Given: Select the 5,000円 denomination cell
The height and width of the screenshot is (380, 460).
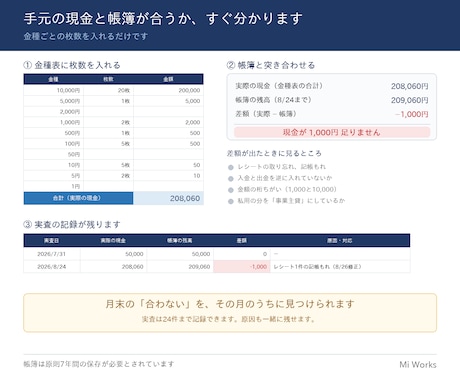Looking at the screenshot, I should pos(54,101).
